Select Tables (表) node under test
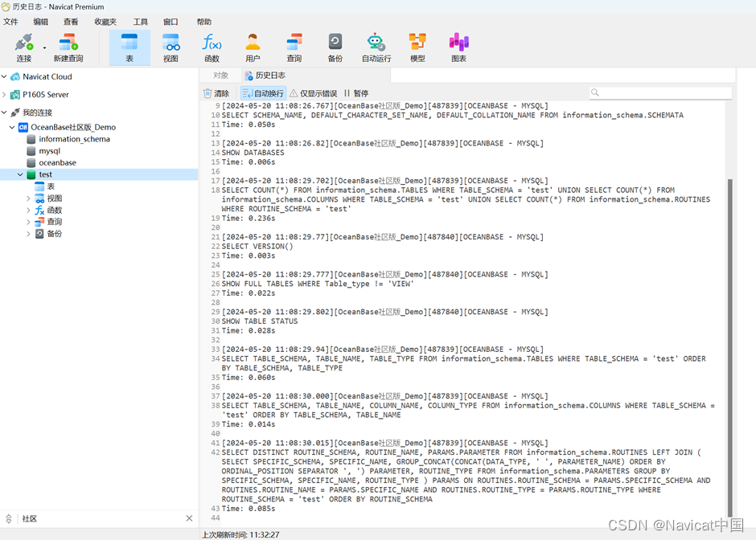This screenshot has width=756, height=540. click(51, 186)
